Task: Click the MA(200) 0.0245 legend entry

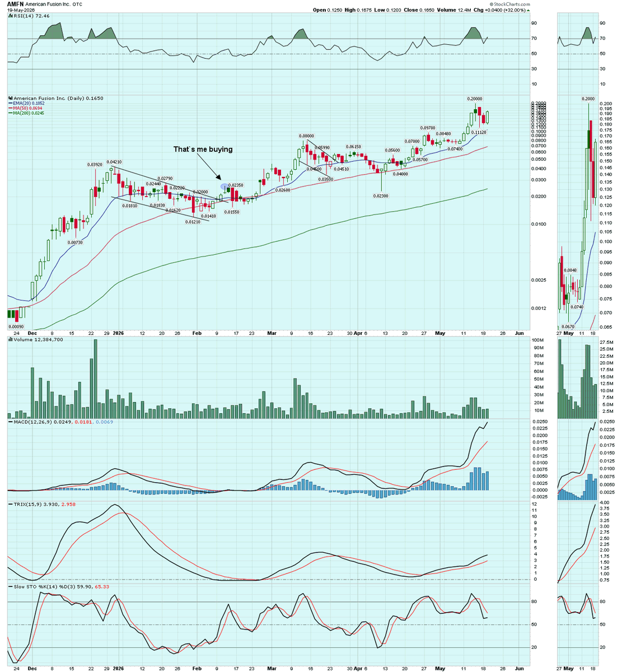Action: pos(26,113)
